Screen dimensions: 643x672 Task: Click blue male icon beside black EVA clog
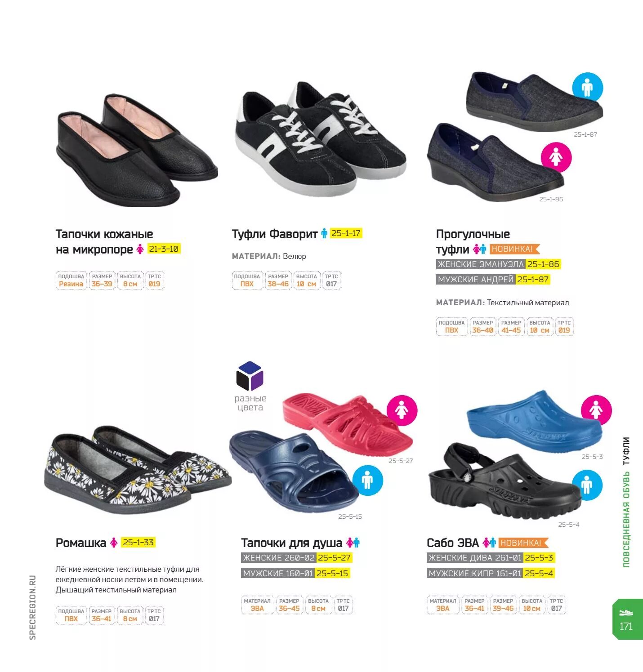click(587, 485)
